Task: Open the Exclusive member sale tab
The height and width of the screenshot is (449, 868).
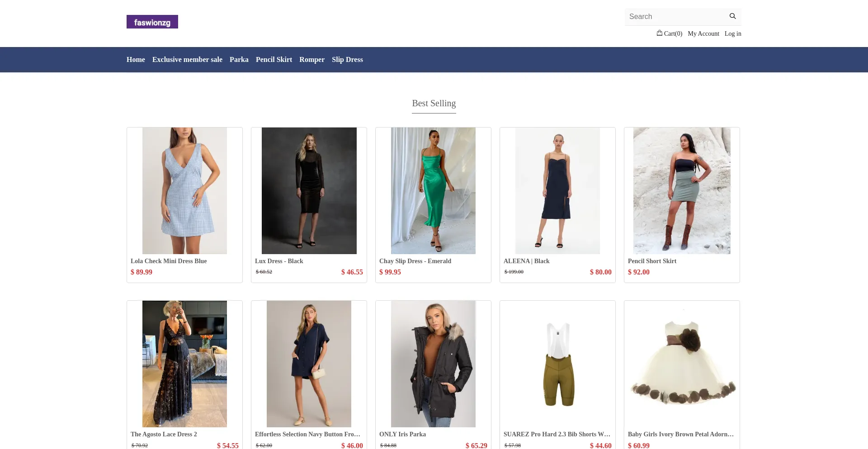Action: point(187,59)
